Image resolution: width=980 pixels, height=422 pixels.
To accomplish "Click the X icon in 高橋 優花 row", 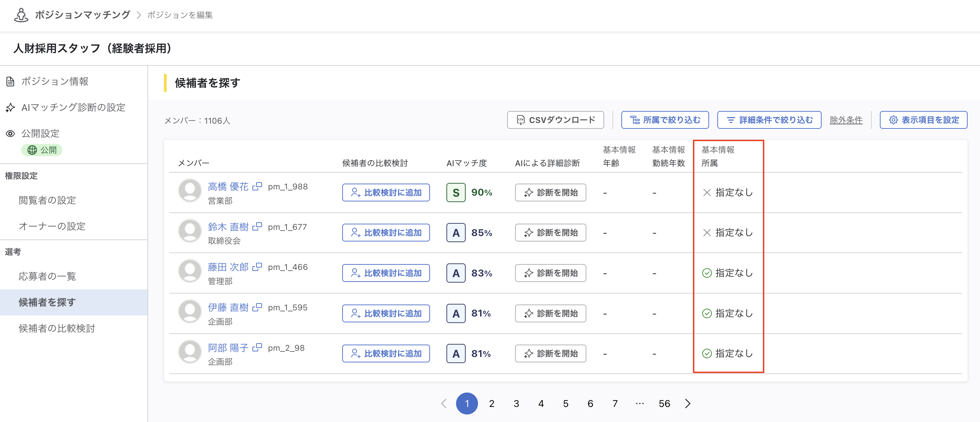I will (707, 193).
